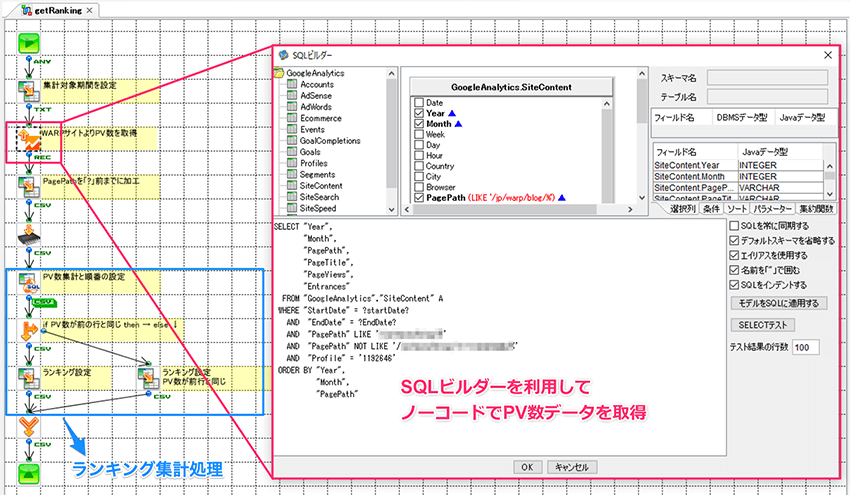Toggle SQLをインデントする checkbox
The height and width of the screenshot is (495, 850).
(x=734, y=285)
